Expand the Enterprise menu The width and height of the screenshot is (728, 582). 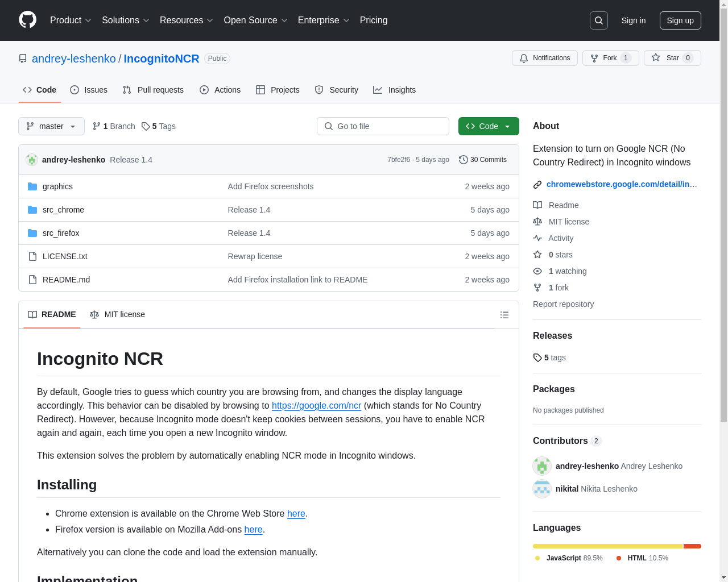pyautogui.click(x=324, y=20)
